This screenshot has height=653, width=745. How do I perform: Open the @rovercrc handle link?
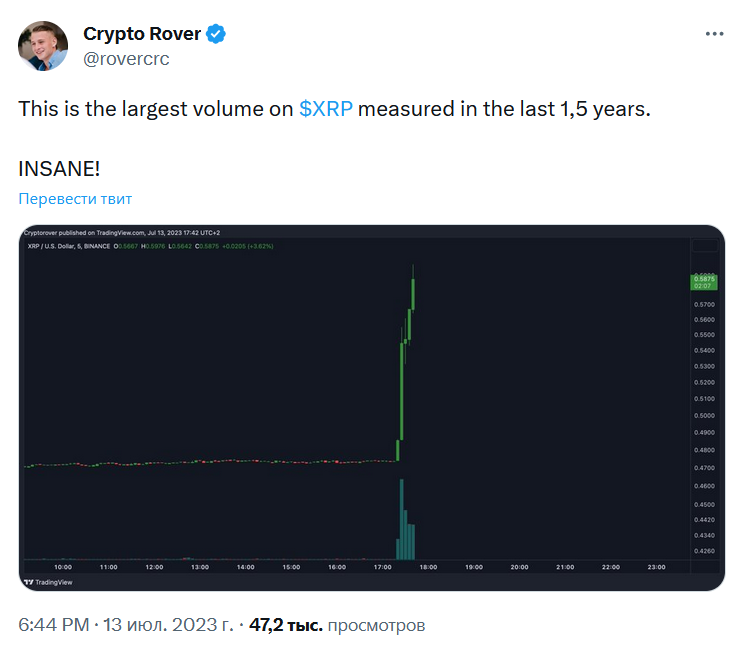tap(125, 59)
